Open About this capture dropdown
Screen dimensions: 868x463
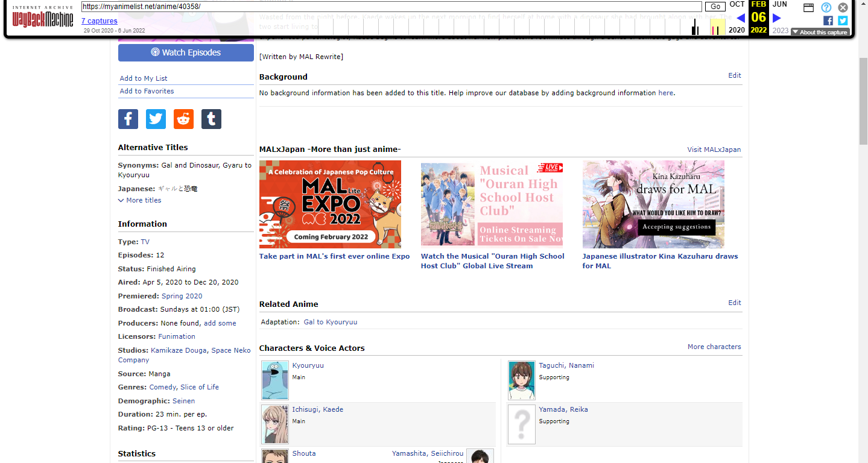[x=820, y=32]
